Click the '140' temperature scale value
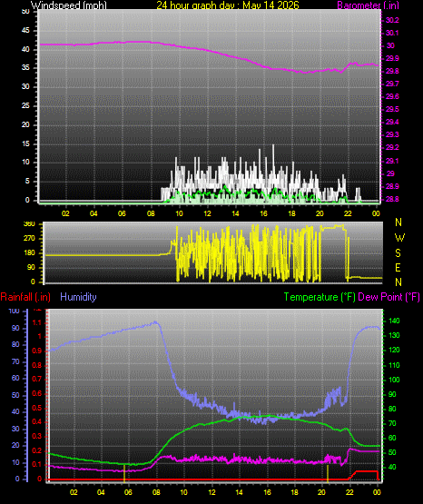The height and width of the screenshot is (504, 423). [x=394, y=321]
